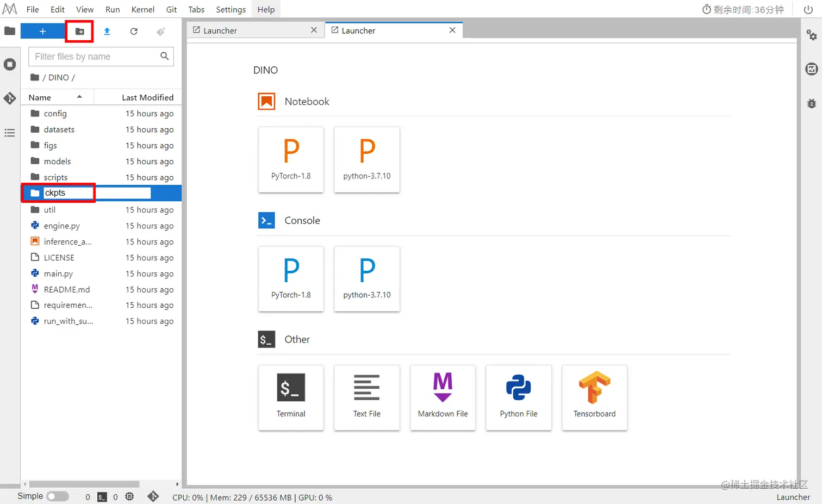
Task: Launch the python-3.7.10 Notebook
Action: coord(367,159)
